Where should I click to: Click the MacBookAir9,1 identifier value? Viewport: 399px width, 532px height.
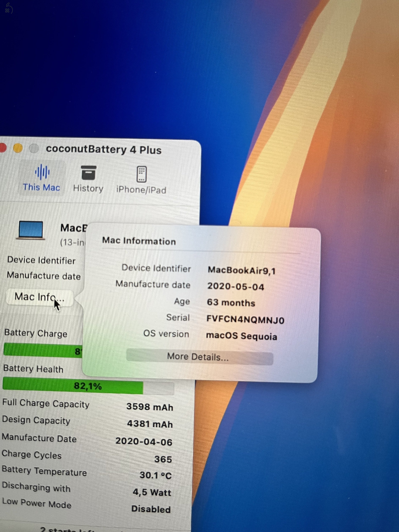(x=242, y=271)
